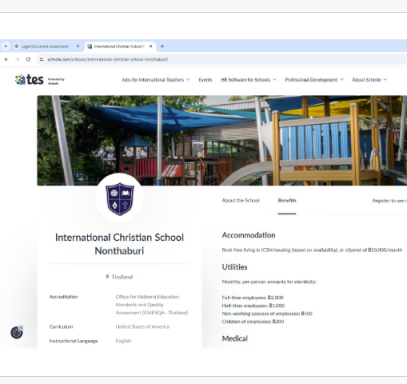Click the Thailand location text

click(x=122, y=277)
